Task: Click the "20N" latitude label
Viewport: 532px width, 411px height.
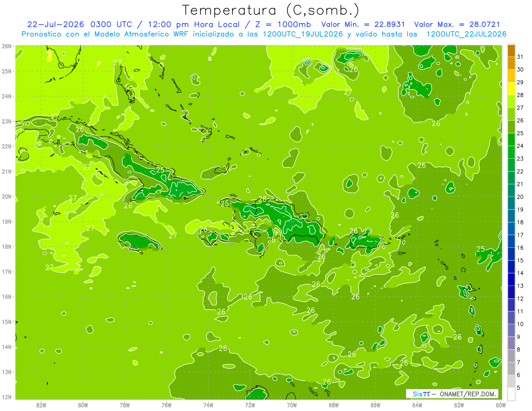Action: coord(6,196)
